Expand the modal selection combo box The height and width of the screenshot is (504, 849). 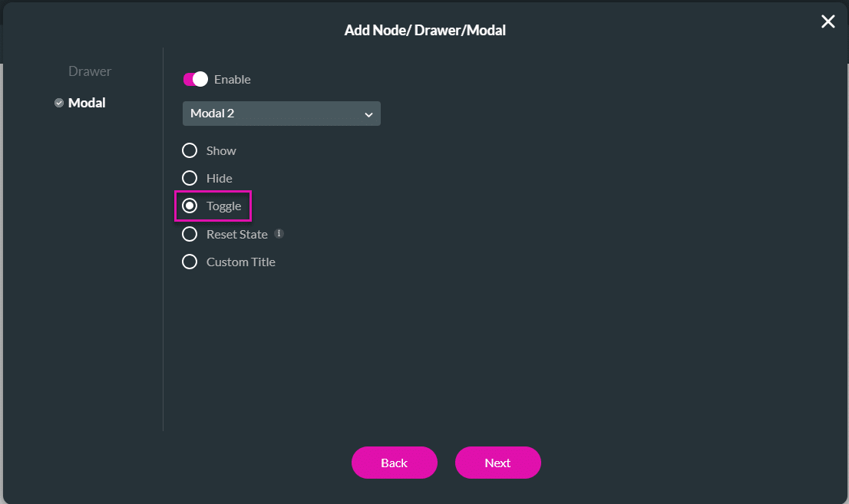(281, 113)
